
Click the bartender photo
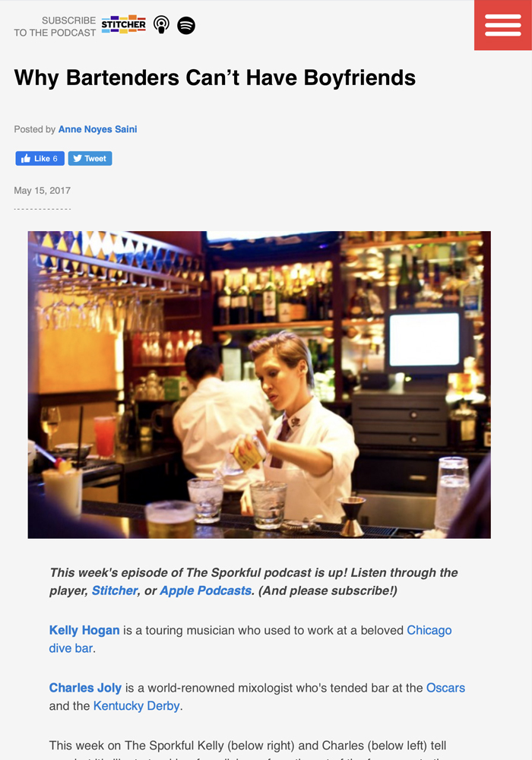[x=259, y=385]
